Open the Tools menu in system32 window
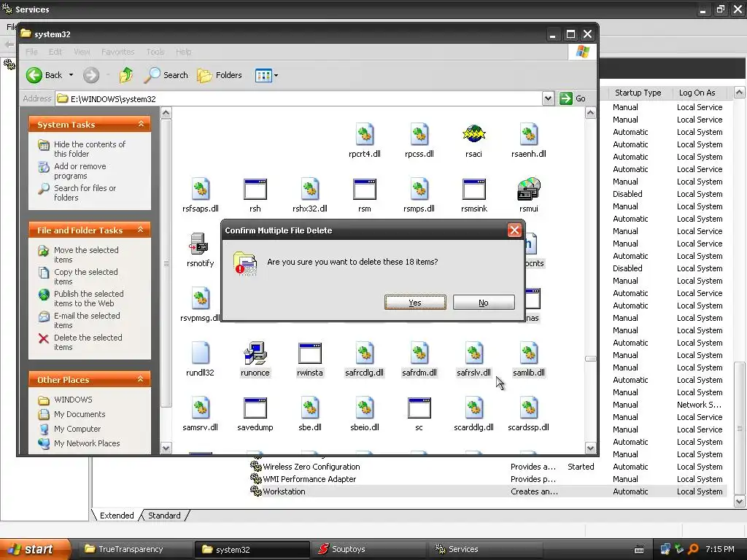Screen dimensions: 747x560 (x=155, y=52)
